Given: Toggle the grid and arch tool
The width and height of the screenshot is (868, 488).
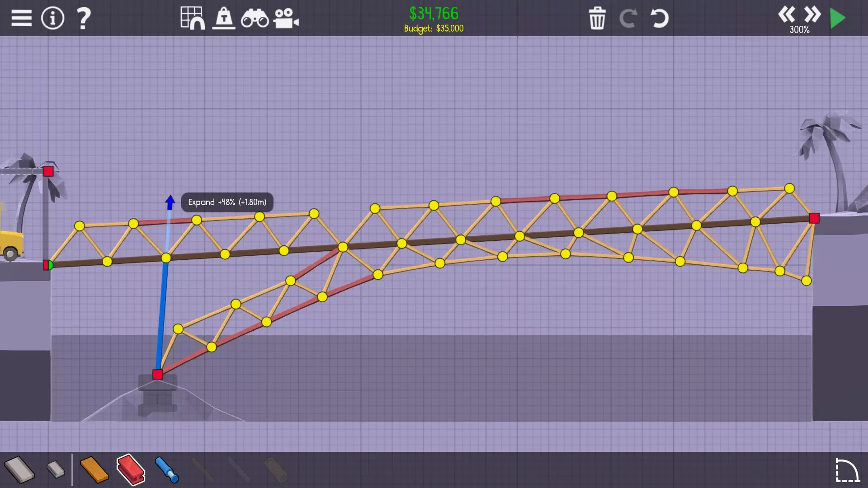Looking at the screenshot, I should point(193,19).
